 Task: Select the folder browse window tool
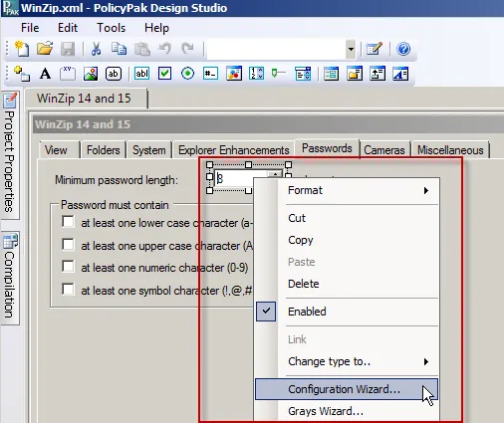click(355, 74)
